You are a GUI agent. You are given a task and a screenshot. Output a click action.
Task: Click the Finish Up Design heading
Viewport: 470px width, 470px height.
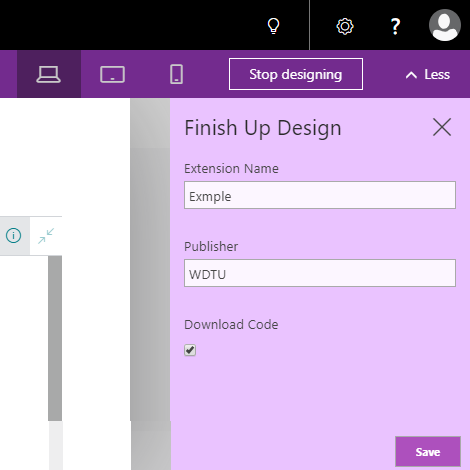click(x=263, y=128)
